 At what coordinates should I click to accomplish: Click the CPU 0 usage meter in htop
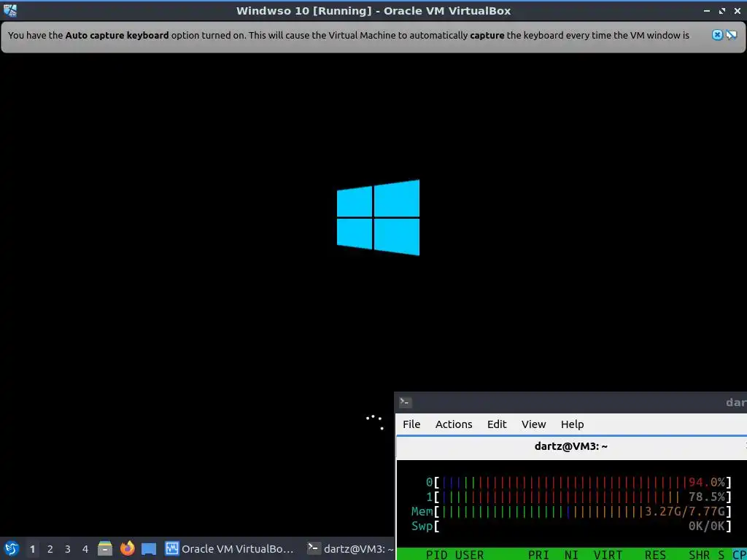578,483
